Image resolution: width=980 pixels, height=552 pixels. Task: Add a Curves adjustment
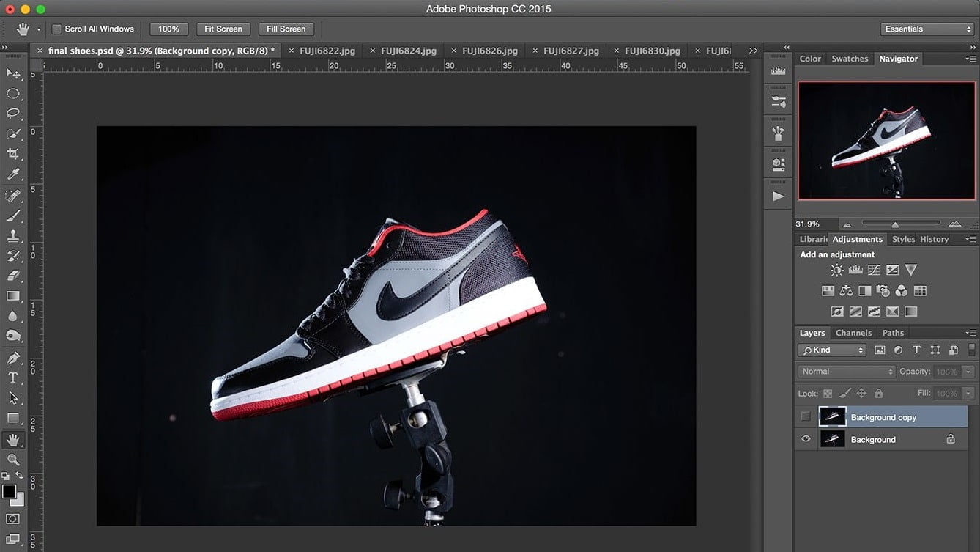[874, 271]
